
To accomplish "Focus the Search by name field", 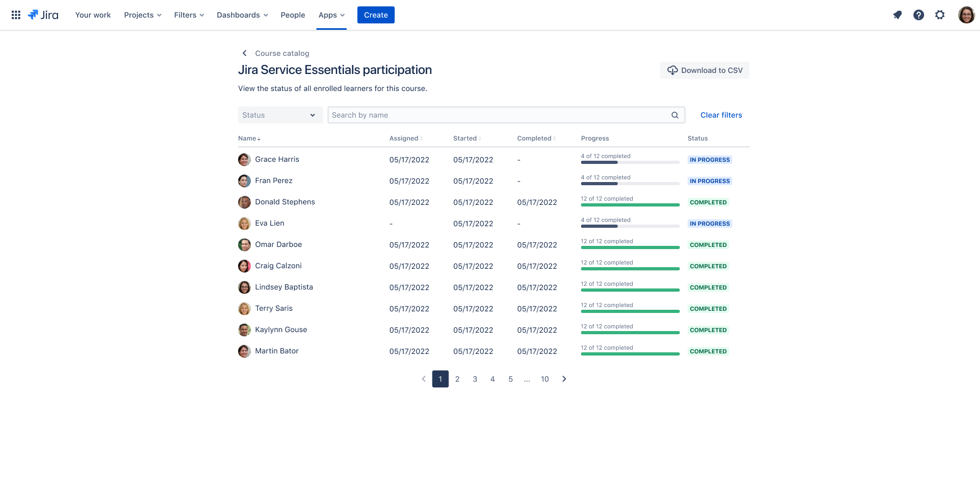I will coord(506,115).
